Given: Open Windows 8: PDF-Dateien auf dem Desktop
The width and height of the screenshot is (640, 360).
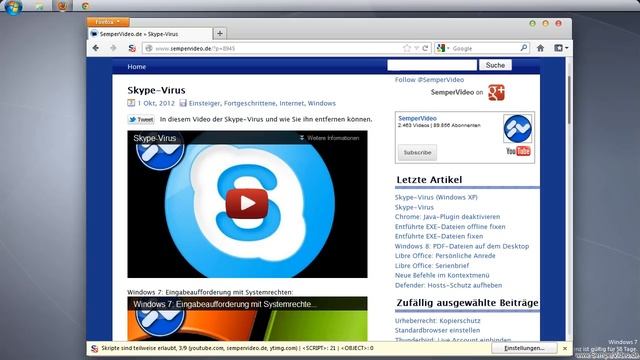Looking at the screenshot, I should pyautogui.click(x=462, y=246).
